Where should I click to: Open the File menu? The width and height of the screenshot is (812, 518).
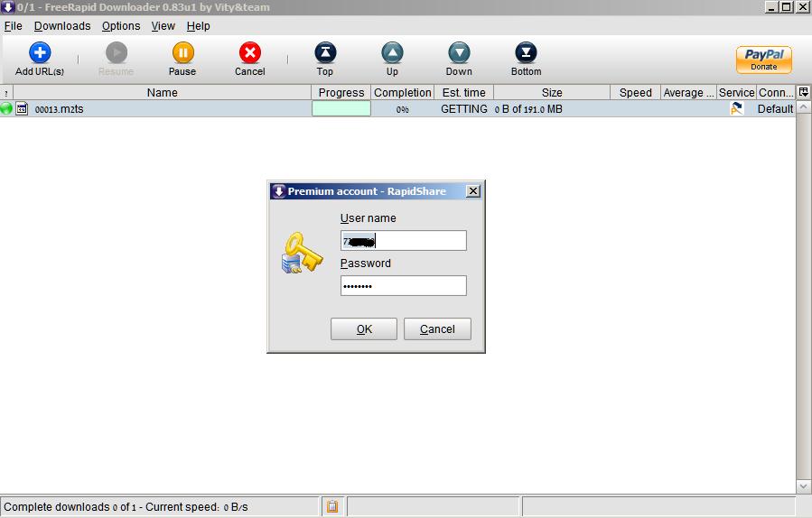click(13, 26)
